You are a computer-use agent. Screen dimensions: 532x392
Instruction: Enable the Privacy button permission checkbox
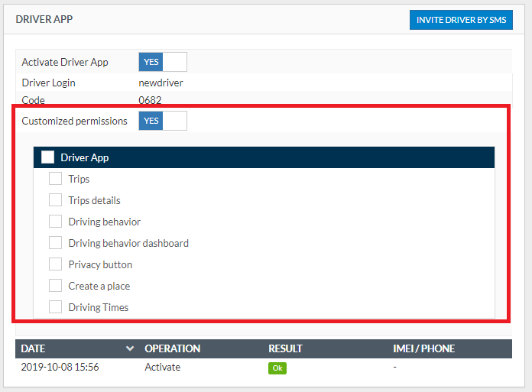(55, 264)
